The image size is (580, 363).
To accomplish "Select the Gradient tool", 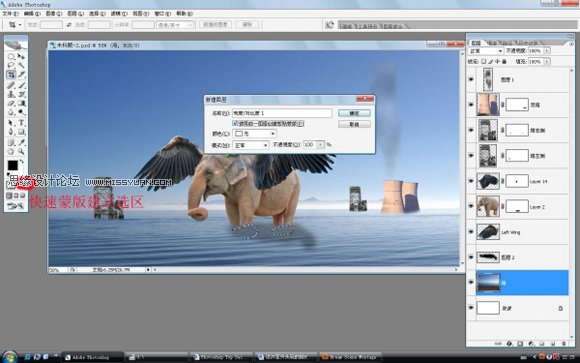I will click(x=21, y=103).
